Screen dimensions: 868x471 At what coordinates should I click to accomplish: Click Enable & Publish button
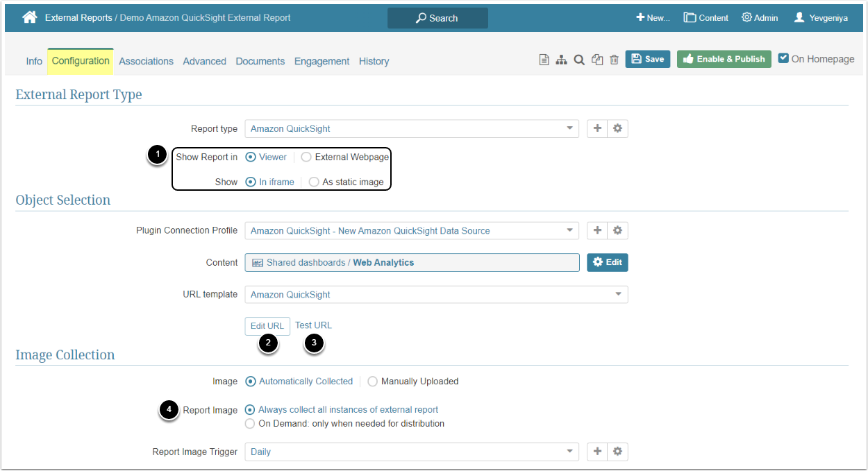[x=724, y=59]
